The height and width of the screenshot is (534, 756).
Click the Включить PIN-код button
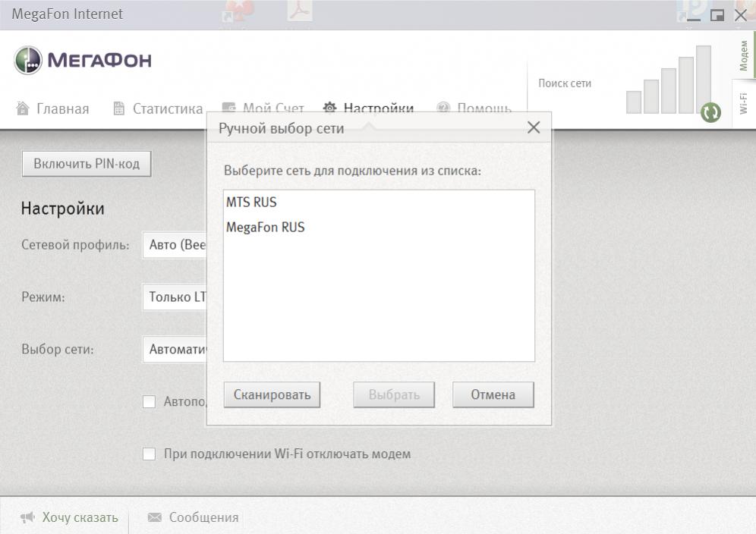(87, 164)
